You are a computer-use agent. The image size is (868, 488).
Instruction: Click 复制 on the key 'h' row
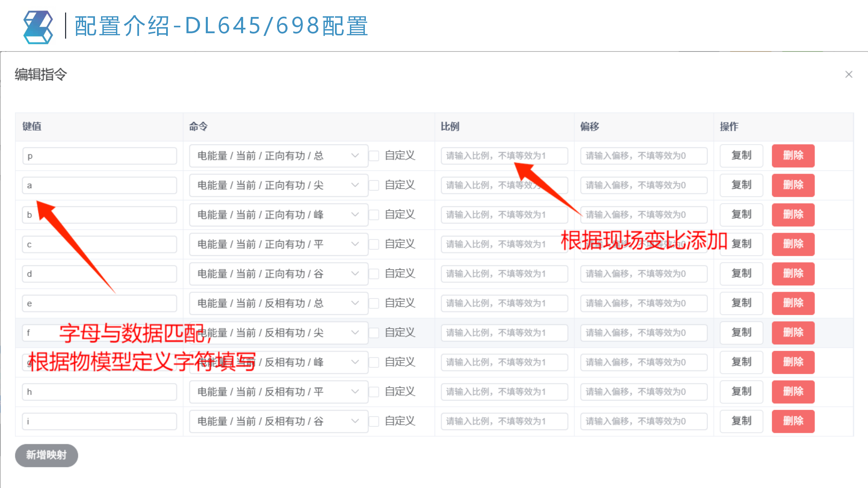click(x=741, y=392)
